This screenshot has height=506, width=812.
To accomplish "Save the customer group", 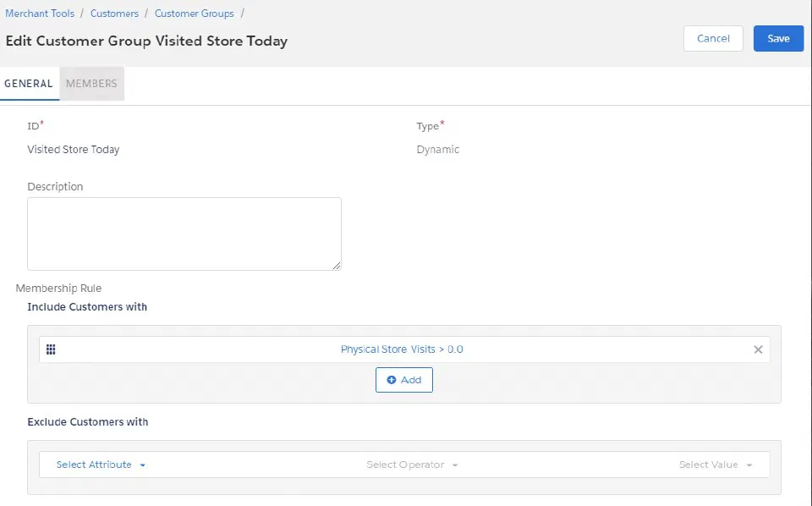I will [x=778, y=38].
